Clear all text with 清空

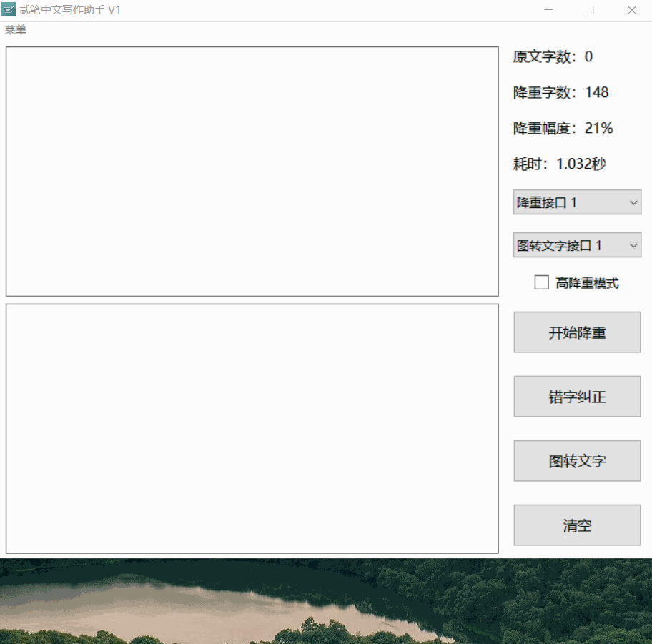tap(577, 525)
